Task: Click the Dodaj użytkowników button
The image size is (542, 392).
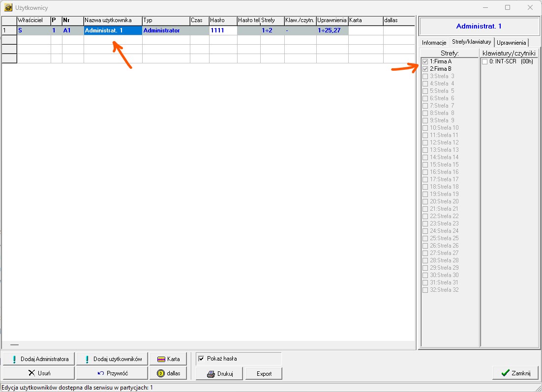Action: click(x=112, y=359)
